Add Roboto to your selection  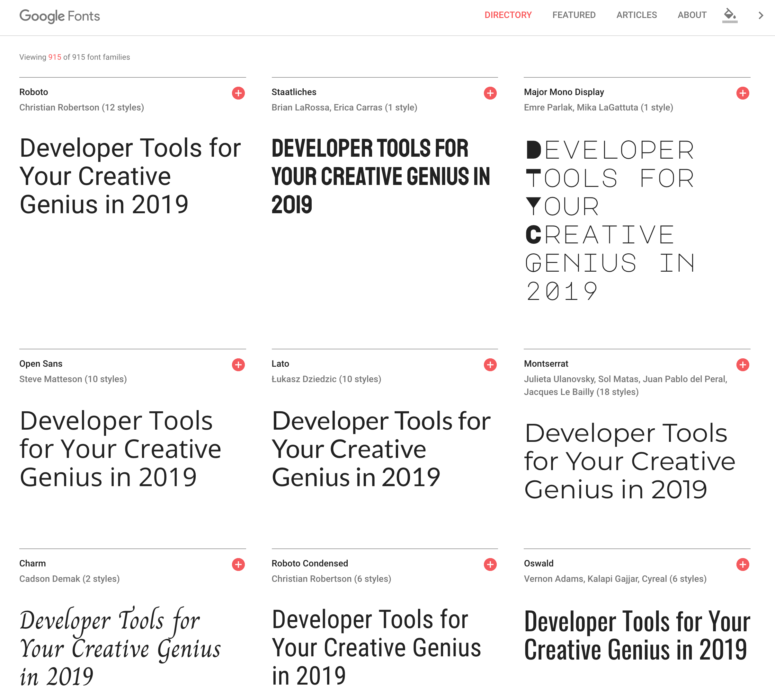(238, 92)
